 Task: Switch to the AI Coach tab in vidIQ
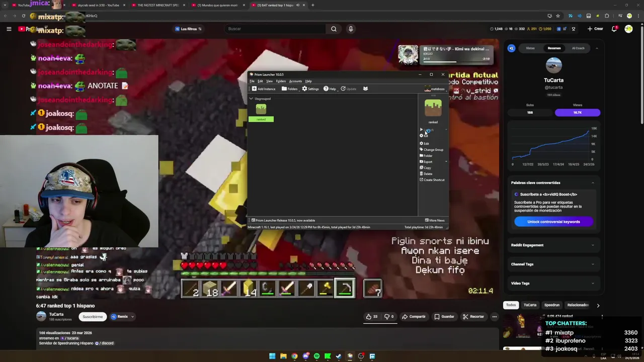[578, 48]
